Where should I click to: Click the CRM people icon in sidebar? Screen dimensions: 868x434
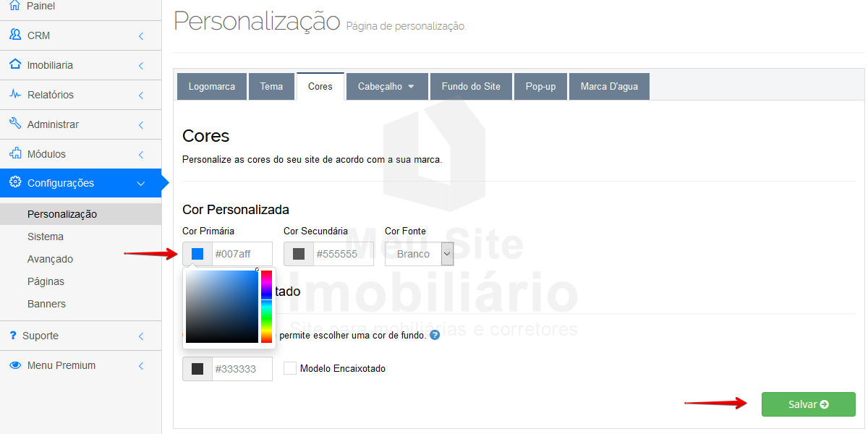tap(15, 35)
